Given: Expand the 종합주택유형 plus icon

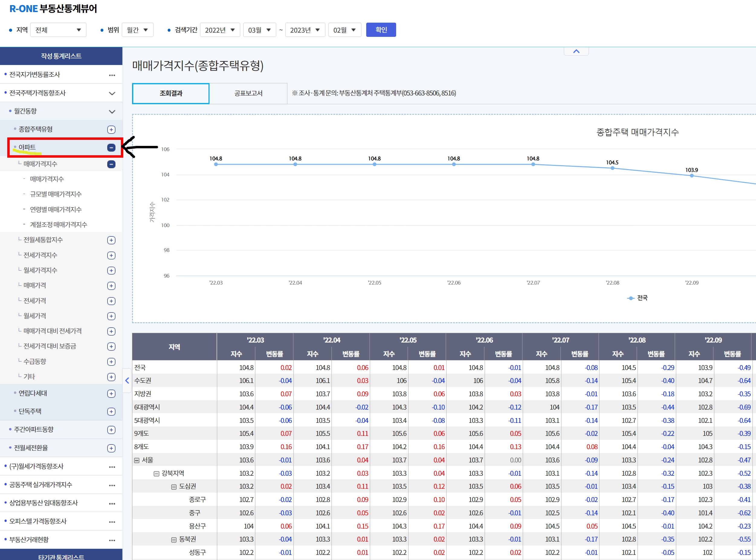Looking at the screenshot, I should 111,130.
